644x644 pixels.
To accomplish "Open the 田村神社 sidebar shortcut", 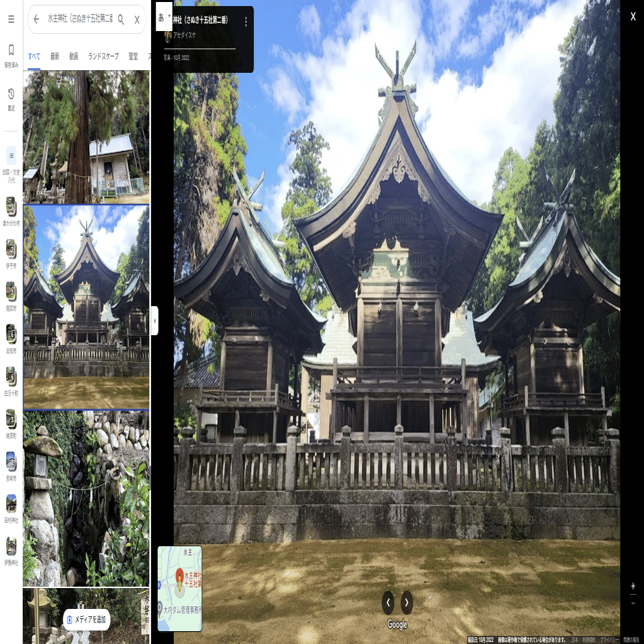I will point(11,508).
